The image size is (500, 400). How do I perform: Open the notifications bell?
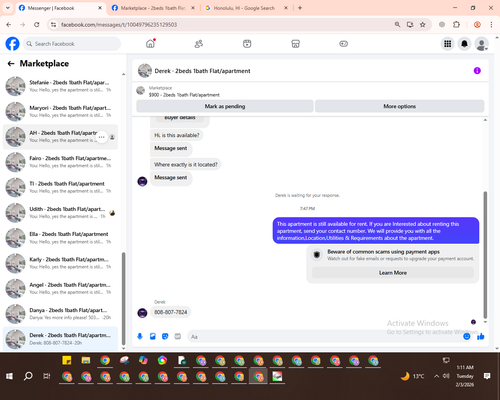(464, 44)
